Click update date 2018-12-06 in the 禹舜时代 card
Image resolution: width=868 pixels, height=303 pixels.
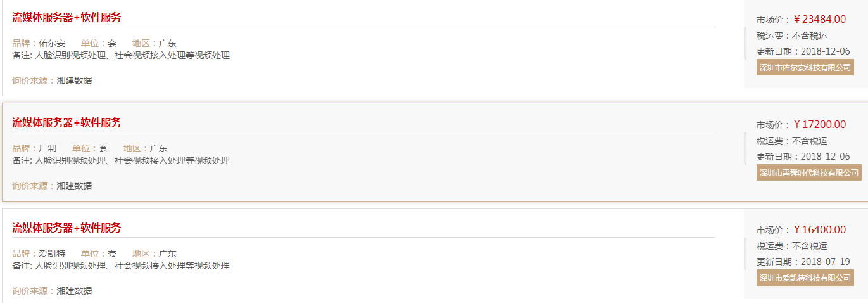tap(825, 157)
